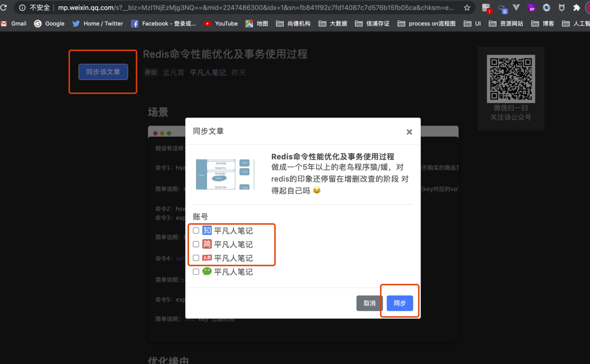Click the shield extension icon

pyautogui.click(x=562, y=7)
